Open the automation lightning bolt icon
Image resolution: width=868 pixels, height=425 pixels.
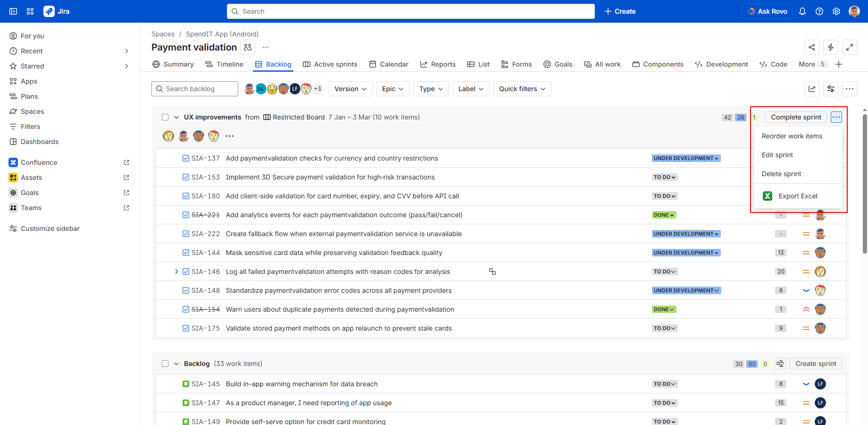tap(831, 47)
